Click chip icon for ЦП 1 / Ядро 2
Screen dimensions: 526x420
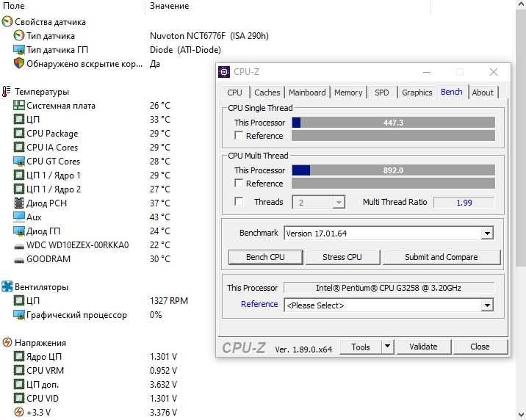click(19, 189)
